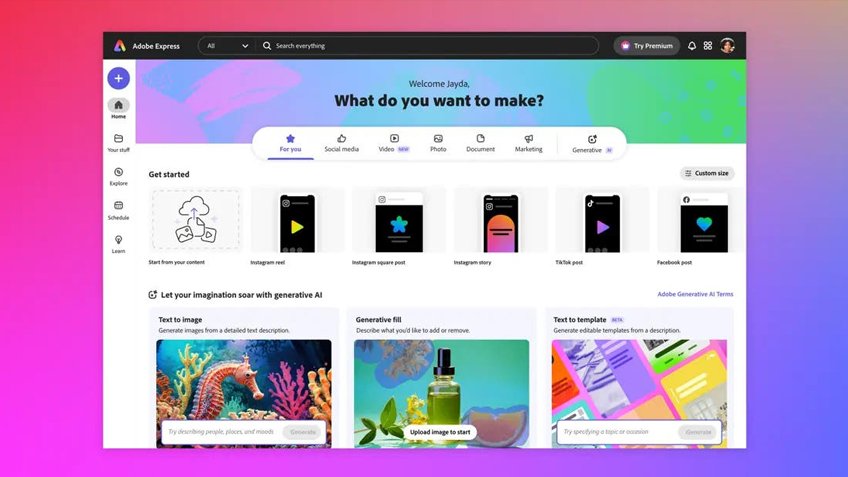
Task: Click the Custom size button
Action: click(x=707, y=173)
